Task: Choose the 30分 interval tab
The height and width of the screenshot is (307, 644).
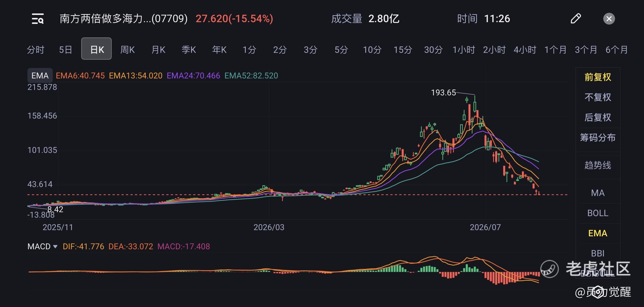Action: click(433, 50)
